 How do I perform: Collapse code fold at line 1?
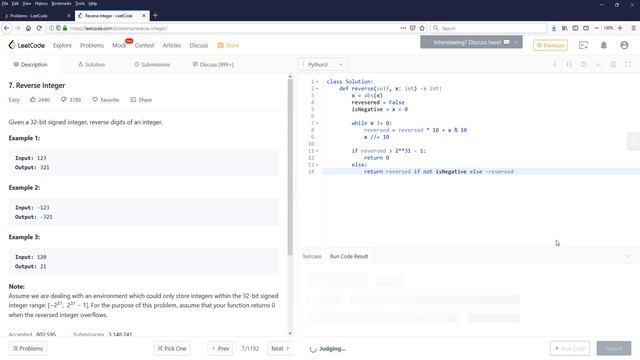[x=318, y=82]
